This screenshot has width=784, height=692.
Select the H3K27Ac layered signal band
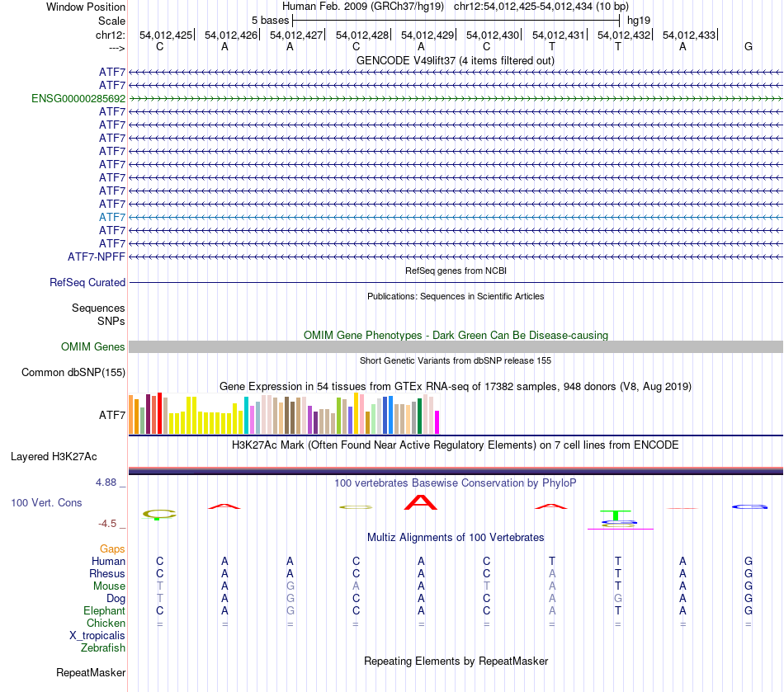[456, 471]
